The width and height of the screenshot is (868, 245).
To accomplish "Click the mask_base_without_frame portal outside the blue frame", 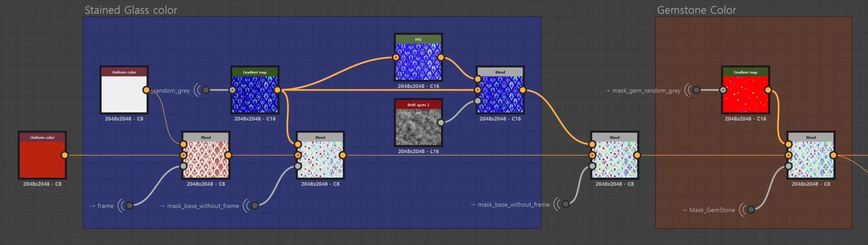I will (565, 204).
